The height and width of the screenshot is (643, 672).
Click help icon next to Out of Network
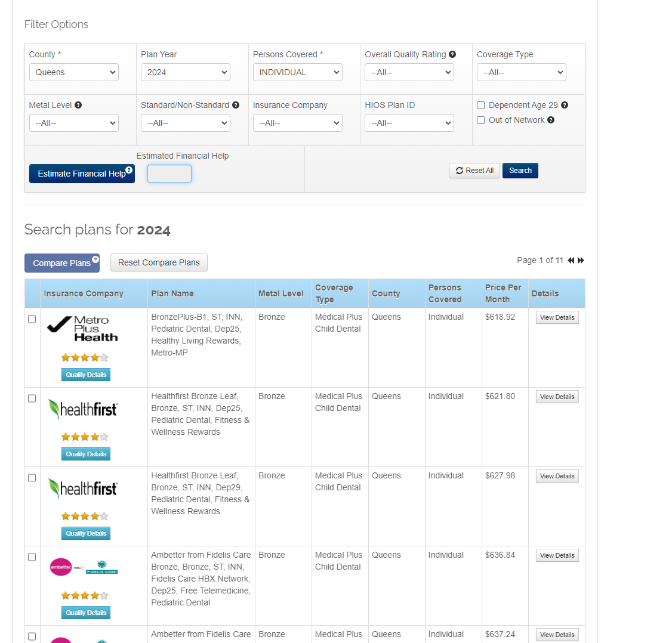[x=551, y=120]
